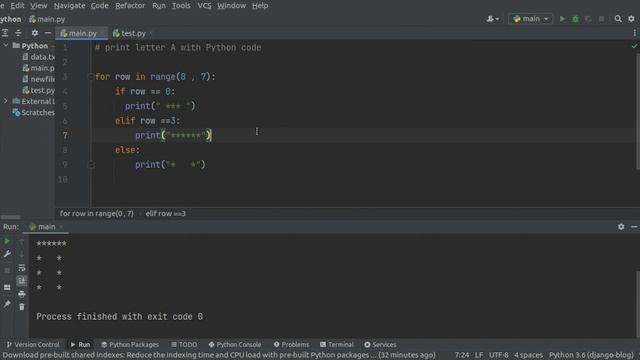Screen dimensions: 640x360
Task: Click the Stop square in the Run panel
Action: tap(7, 270)
